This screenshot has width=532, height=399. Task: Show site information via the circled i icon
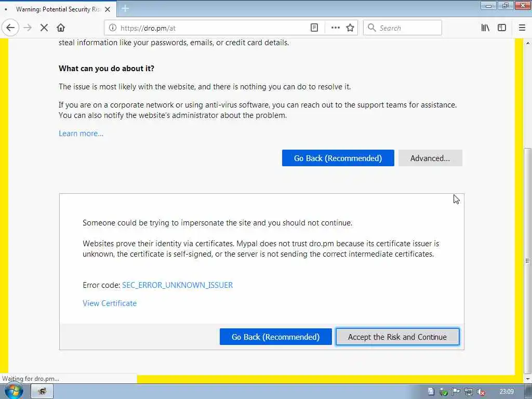click(113, 28)
